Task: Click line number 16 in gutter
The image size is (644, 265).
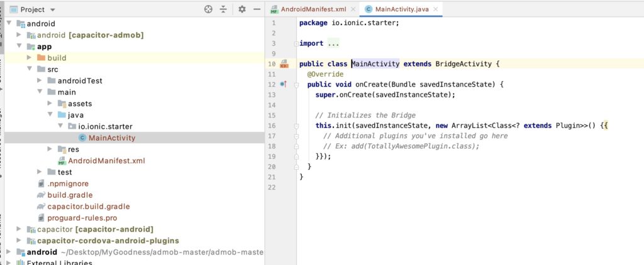Action: click(x=272, y=126)
